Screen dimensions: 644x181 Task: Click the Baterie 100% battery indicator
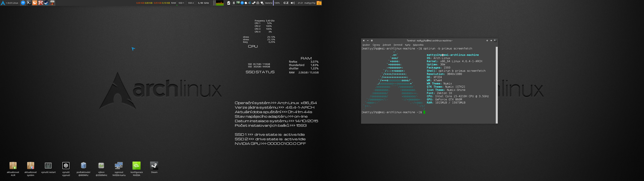tap(273, 3)
